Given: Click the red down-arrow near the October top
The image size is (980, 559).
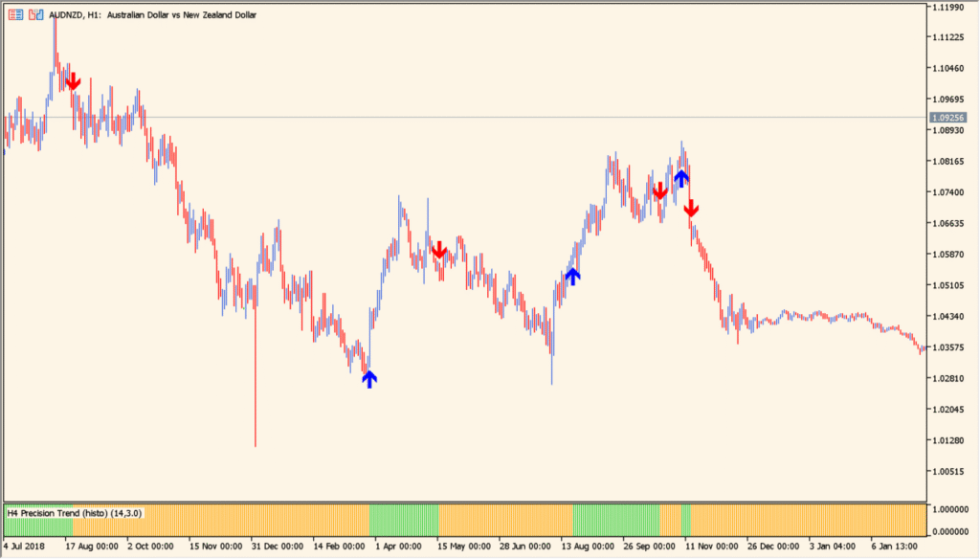Looking at the screenshot, I should [661, 190].
